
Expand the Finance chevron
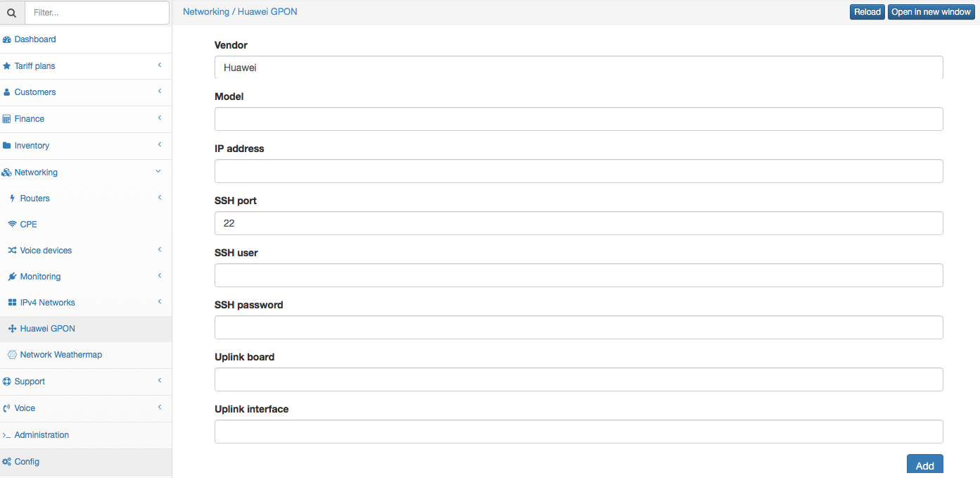click(x=160, y=118)
